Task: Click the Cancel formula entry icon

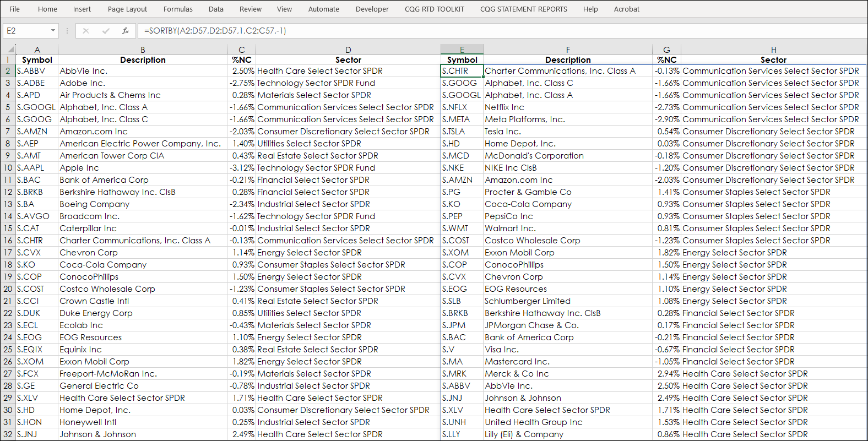Action: pyautogui.click(x=86, y=31)
